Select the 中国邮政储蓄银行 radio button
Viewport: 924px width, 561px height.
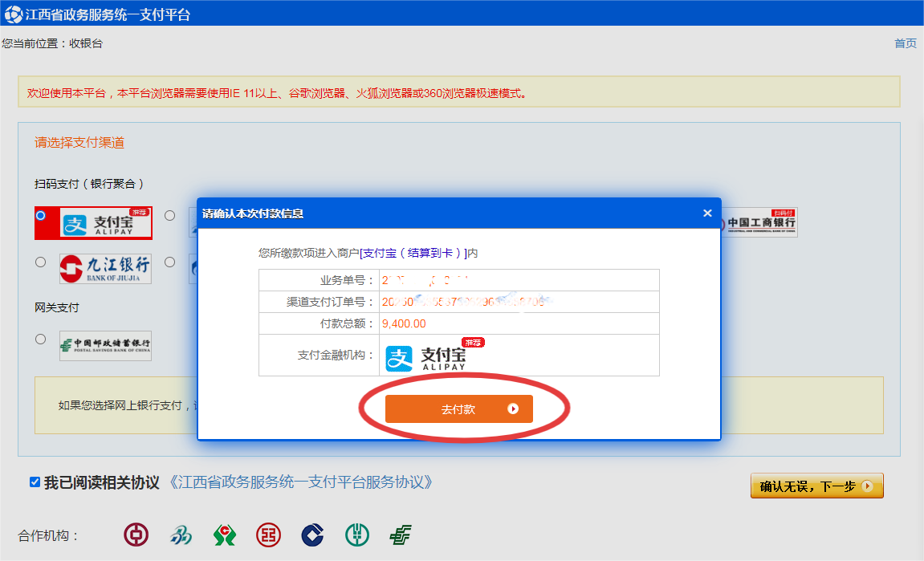[41, 339]
